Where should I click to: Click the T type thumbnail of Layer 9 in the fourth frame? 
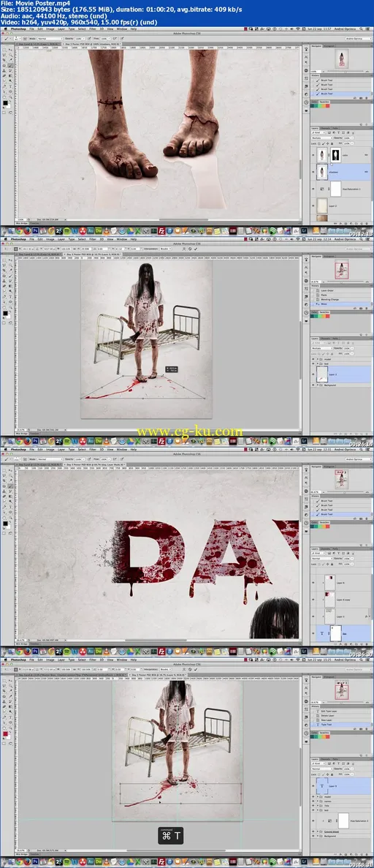click(321, 786)
